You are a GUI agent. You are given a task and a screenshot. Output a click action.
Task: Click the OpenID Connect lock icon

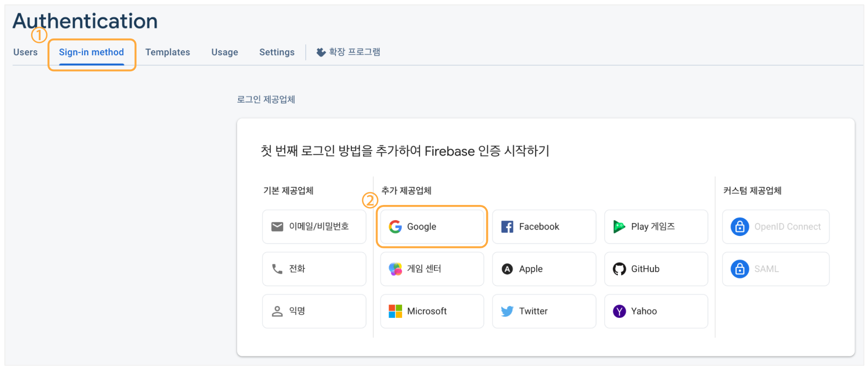(x=740, y=227)
